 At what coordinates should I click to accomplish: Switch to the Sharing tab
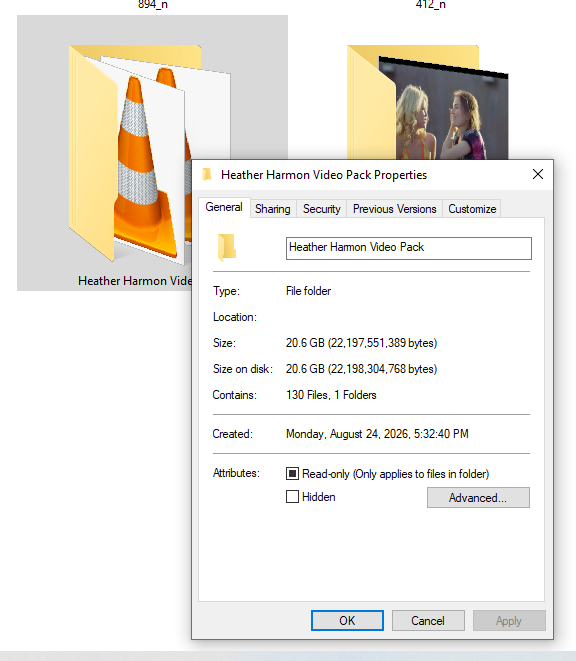pos(272,209)
